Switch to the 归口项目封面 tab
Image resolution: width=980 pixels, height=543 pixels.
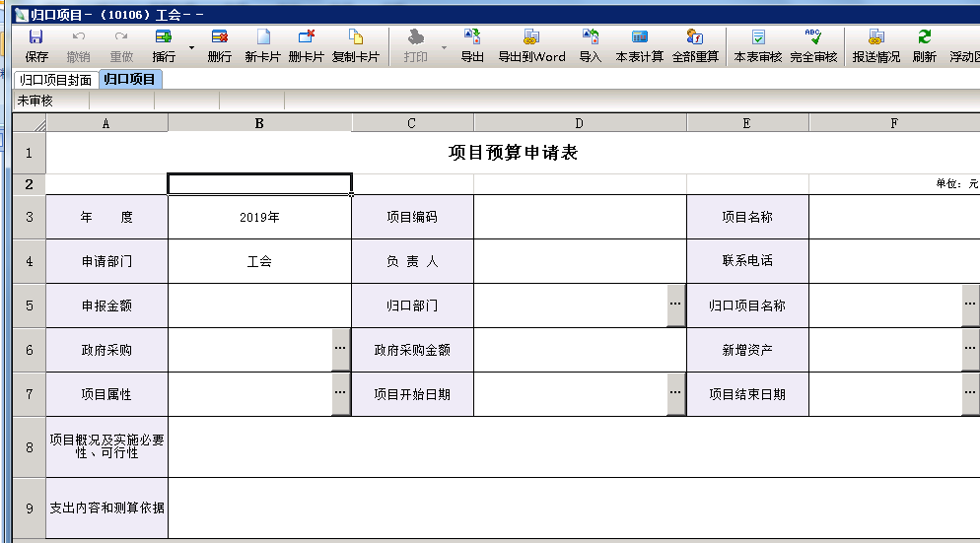56,80
